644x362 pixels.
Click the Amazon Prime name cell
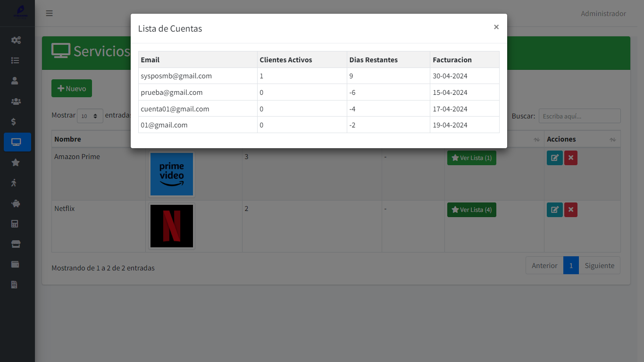click(x=98, y=174)
